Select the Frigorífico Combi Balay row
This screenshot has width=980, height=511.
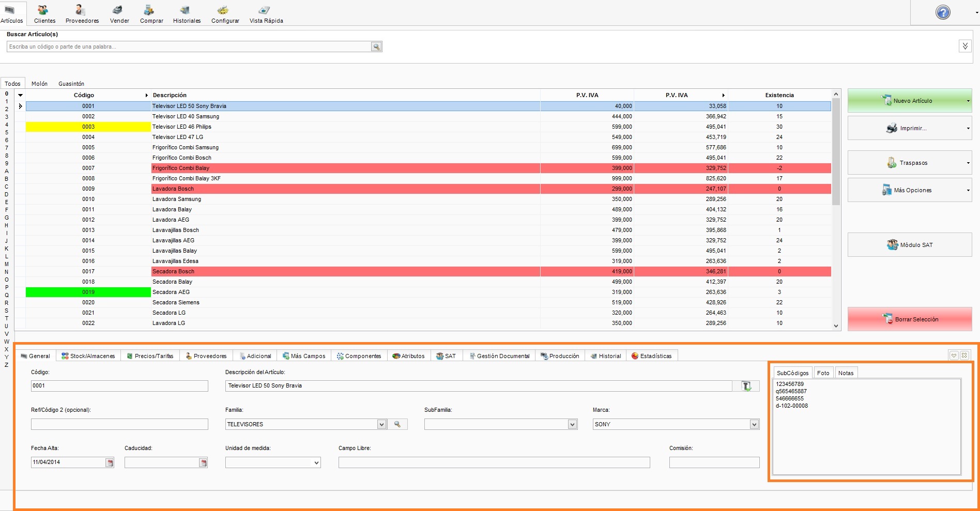[x=428, y=168]
